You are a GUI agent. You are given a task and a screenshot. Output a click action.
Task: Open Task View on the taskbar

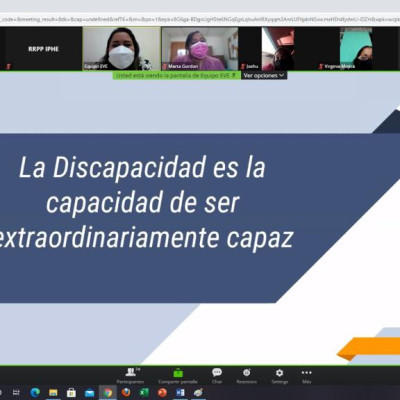16,393
